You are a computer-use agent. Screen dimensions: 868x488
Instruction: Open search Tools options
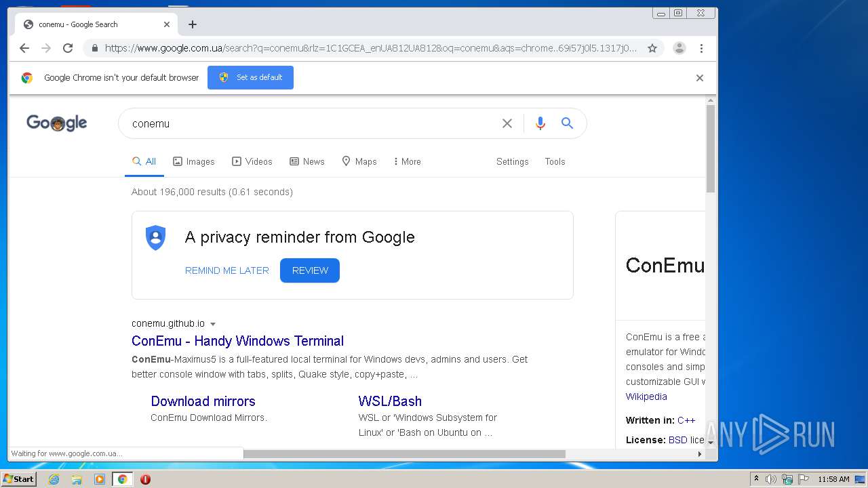(x=555, y=161)
